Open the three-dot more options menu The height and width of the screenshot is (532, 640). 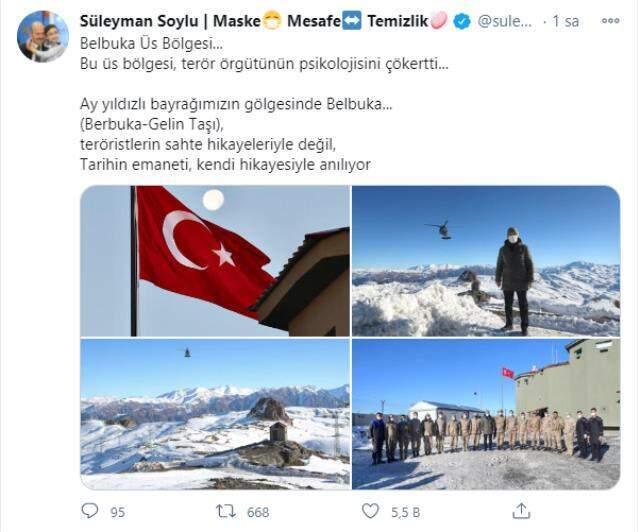(611, 20)
